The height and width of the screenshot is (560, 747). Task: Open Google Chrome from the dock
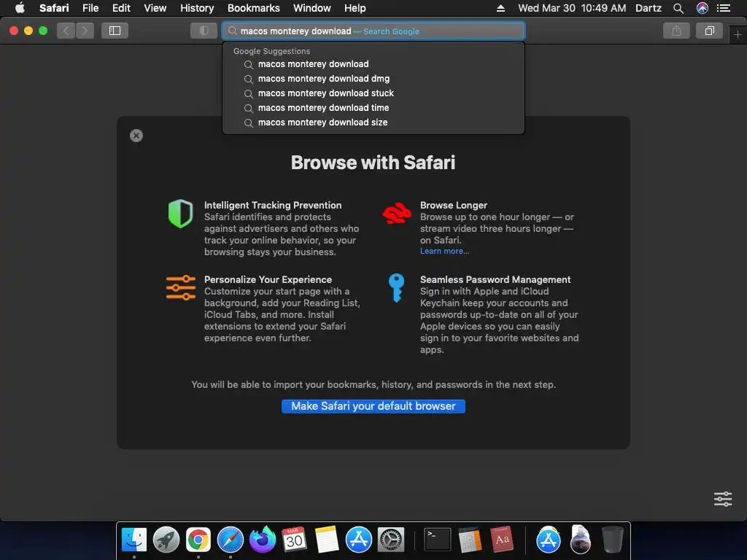198,540
